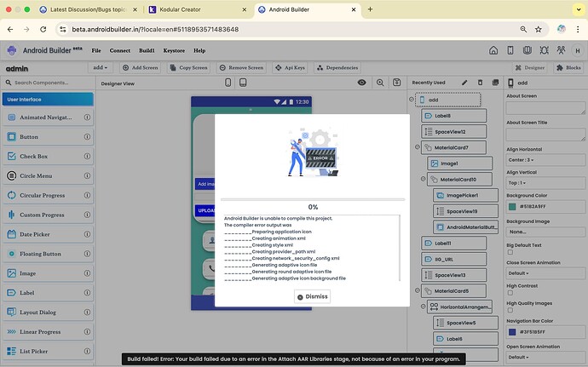The width and height of the screenshot is (588, 367).
Task: Click the zoom magnifier in Designer View
Action: (x=380, y=83)
